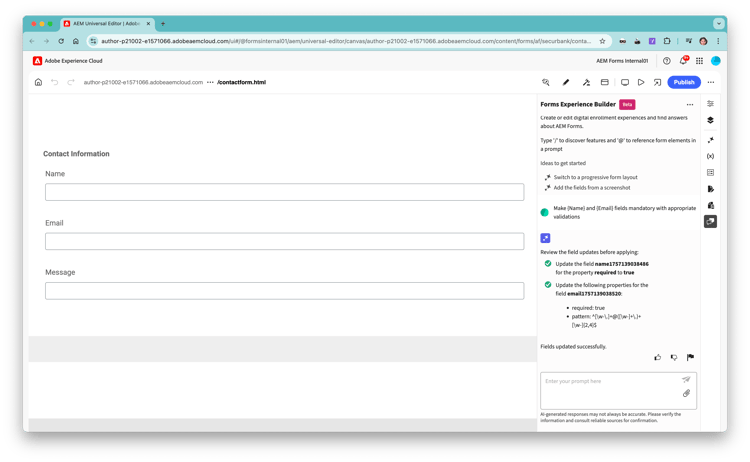750x462 pixels.
Task: Undo the last editor change
Action: (55, 82)
